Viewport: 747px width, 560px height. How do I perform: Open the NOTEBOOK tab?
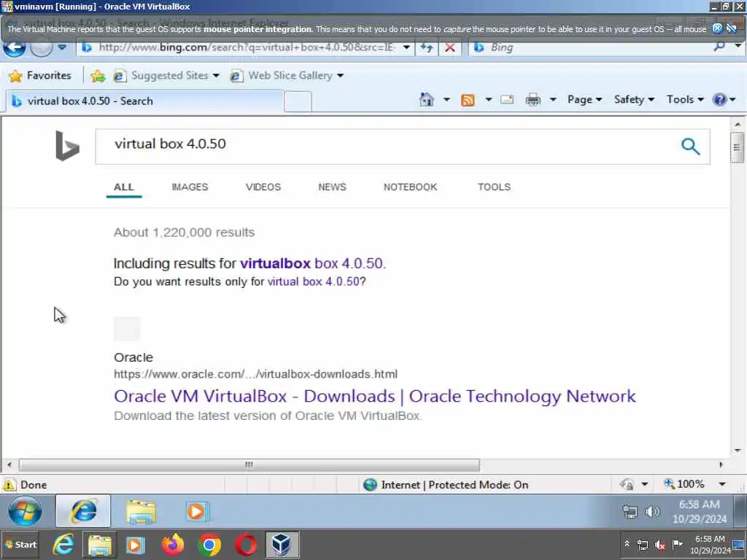410,187
